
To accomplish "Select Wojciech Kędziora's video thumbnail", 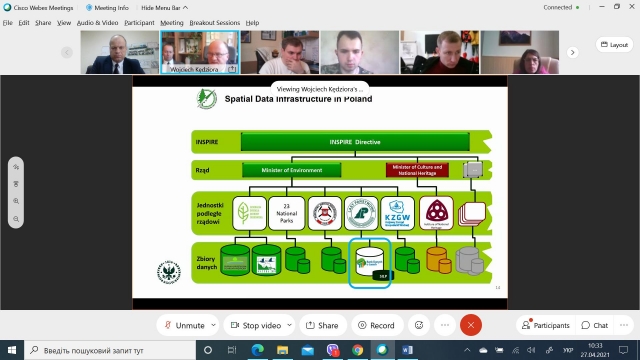I will click(200, 52).
